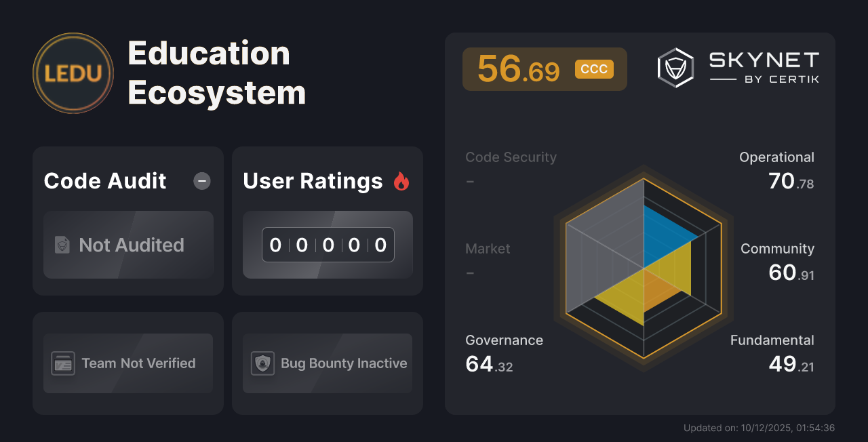868x442 pixels.
Task: Toggle the Bug Bounty Inactive status
Action: pyautogui.click(x=327, y=363)
